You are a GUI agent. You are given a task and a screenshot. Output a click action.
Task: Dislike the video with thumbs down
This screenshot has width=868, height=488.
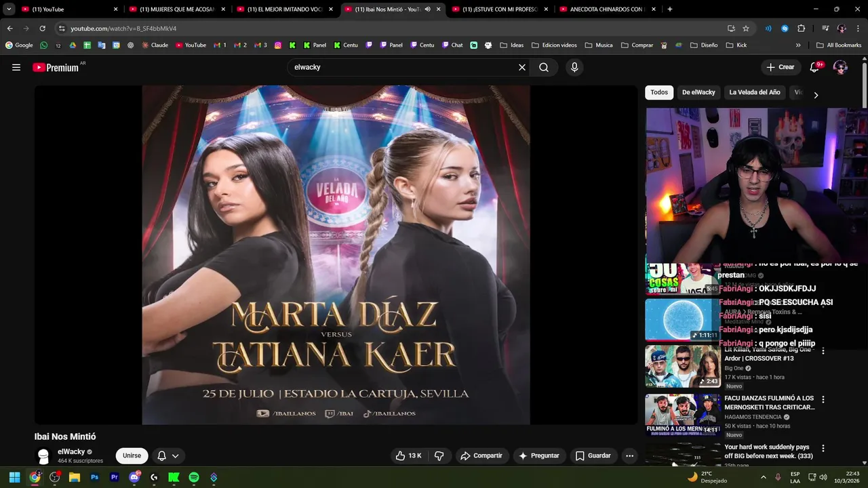coord(439,455)
